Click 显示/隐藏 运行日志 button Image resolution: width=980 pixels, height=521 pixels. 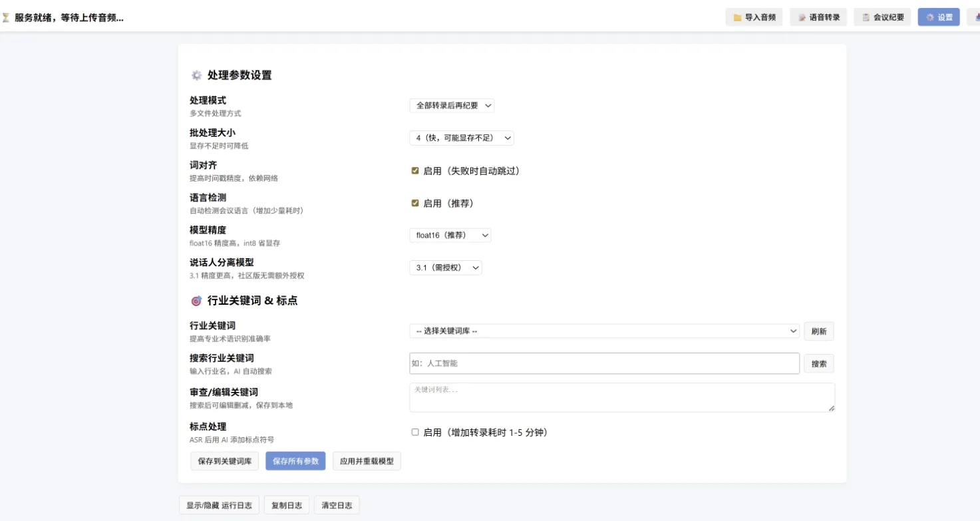(219, 506)
